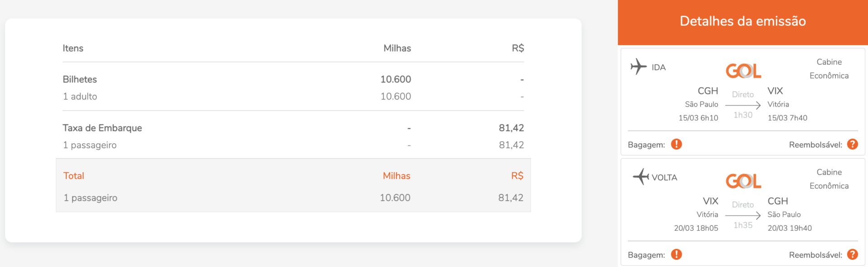The image size is (868, 267).
Task: Open baggage warning icon for IDA flight
Action: click(676, 144)
